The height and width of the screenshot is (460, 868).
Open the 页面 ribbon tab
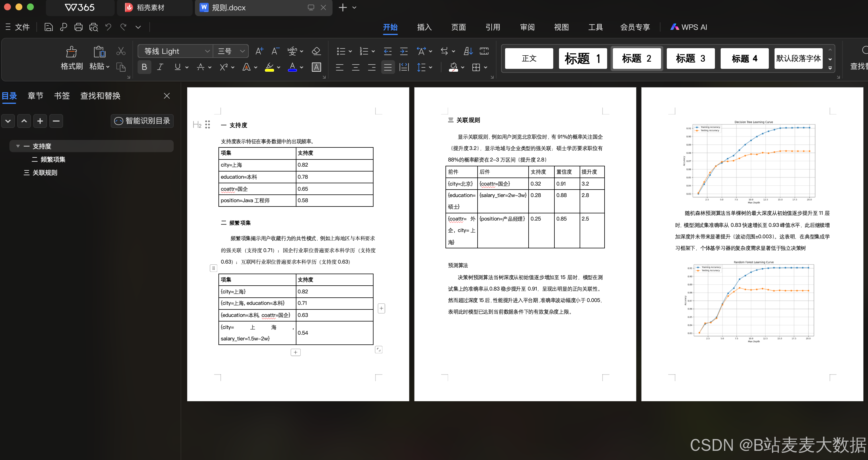point(459,27)
